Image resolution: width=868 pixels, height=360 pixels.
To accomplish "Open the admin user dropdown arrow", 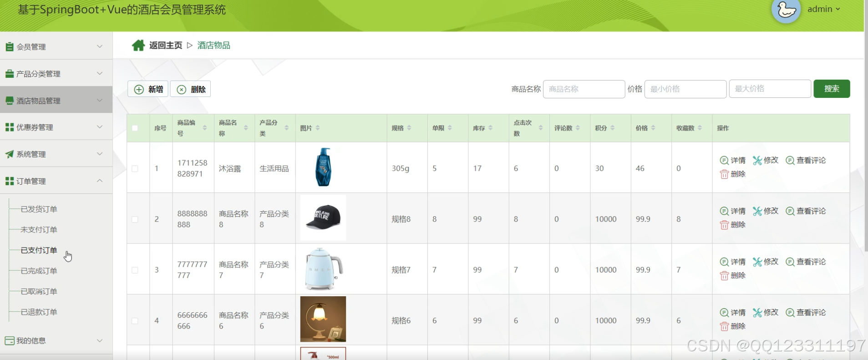I will [x=838, y=9].
